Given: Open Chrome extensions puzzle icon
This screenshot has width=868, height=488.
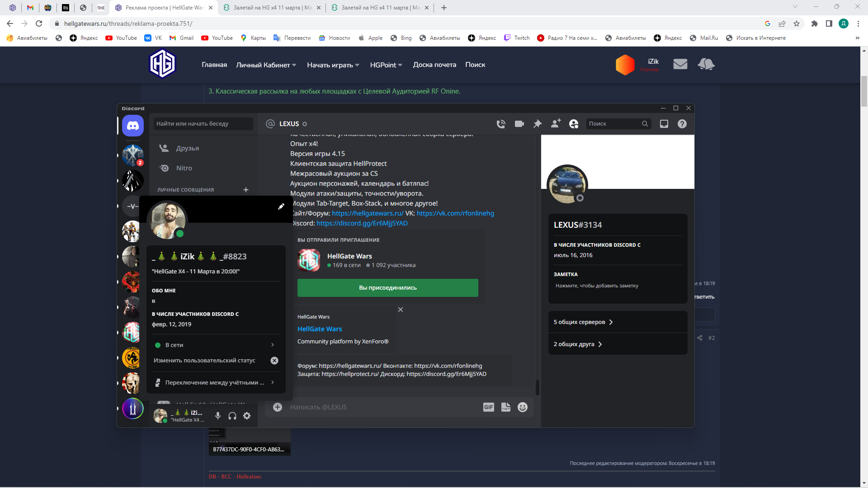Looking at the screenshot, I should pyautogui.click(x=815, y=23).
